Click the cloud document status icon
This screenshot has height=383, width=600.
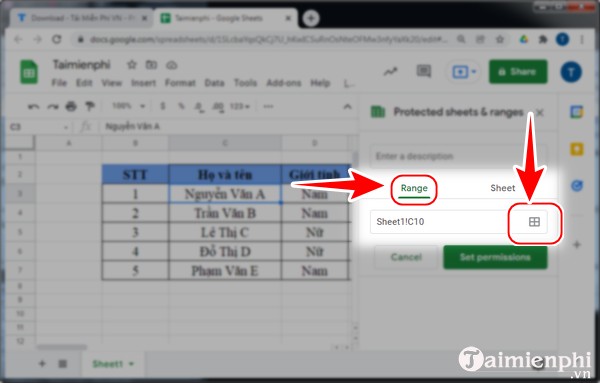171,65
